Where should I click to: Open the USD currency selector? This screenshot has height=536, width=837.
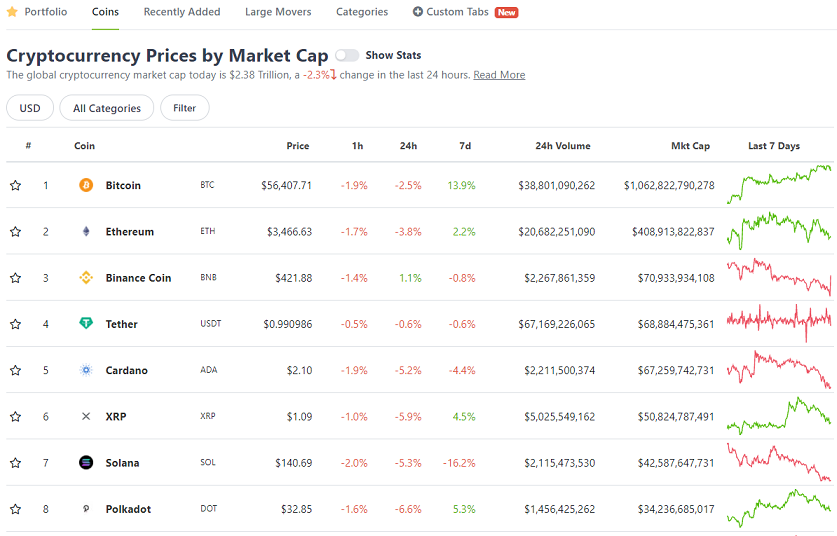pyautogui.click(x=30, y=108)
